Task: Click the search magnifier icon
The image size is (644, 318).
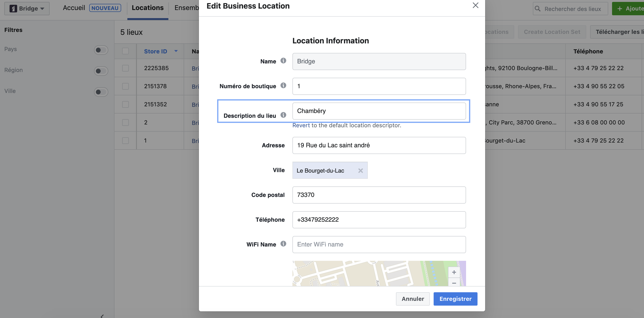Action: [537, 9]
